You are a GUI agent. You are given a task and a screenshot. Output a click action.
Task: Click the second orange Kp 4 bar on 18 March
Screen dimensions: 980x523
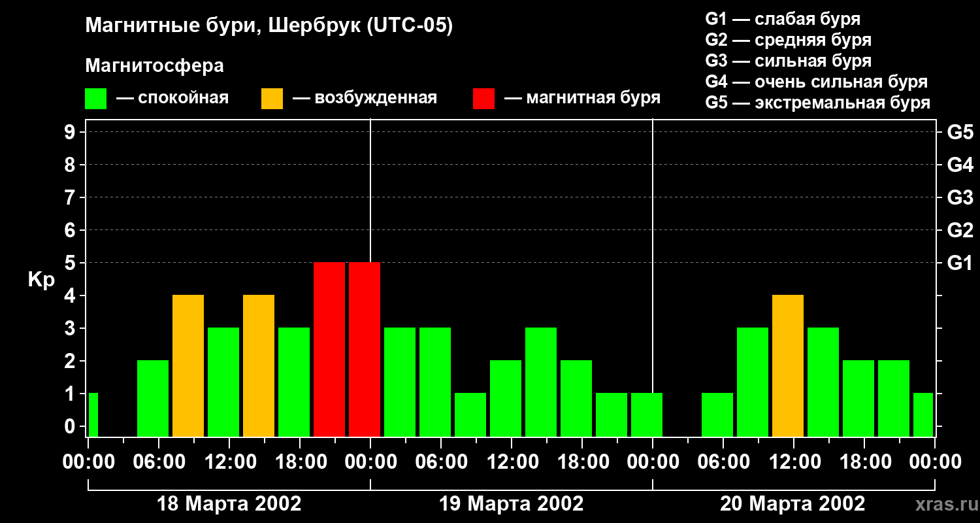point(259,365)
